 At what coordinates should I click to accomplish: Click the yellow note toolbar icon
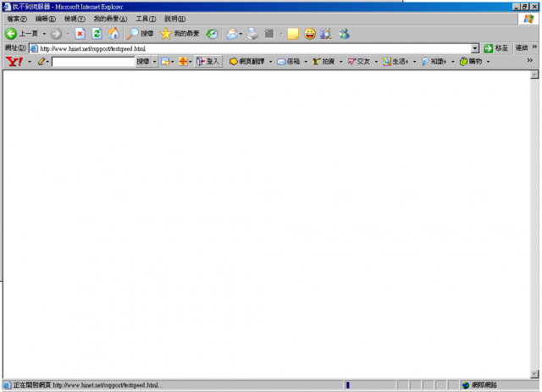pyautogui.click(x=293, y=34)
